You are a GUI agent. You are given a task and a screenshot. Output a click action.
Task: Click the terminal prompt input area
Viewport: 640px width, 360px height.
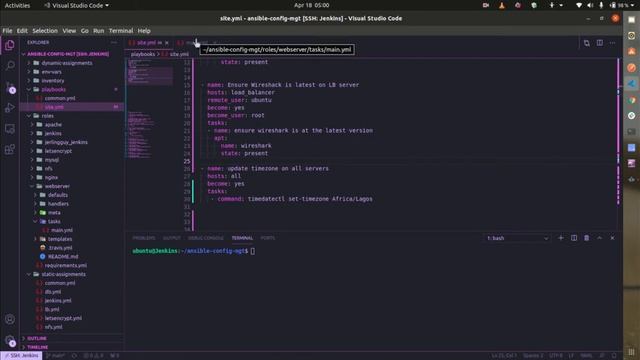(253, 251)
